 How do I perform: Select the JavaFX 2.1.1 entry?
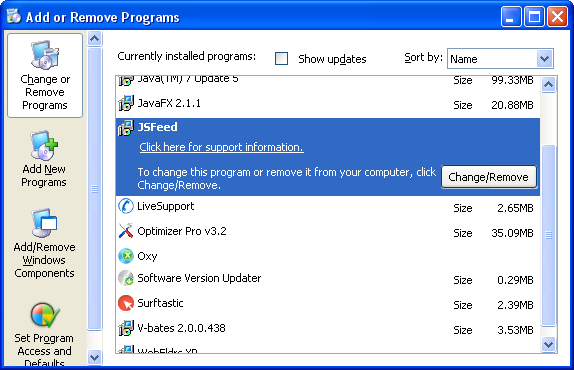pyautogui.click(x=328, y=104)
